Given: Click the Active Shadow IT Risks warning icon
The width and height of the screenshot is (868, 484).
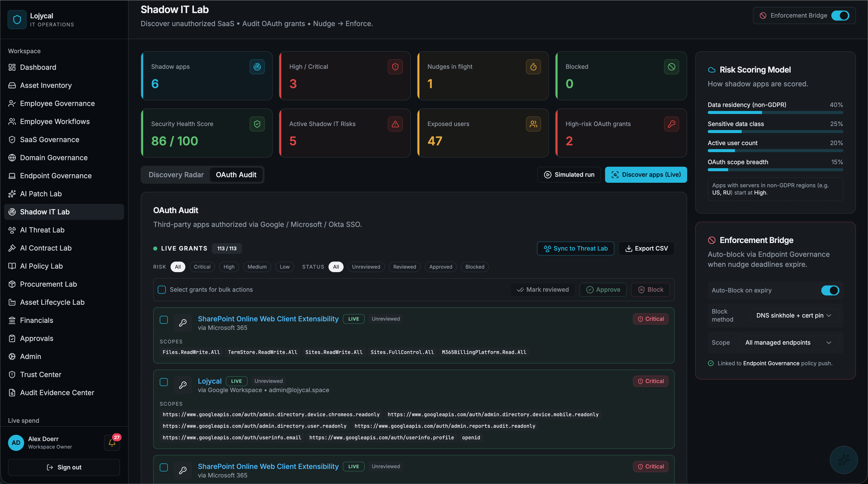Looking at the screenshot, I should coord(395,124).
